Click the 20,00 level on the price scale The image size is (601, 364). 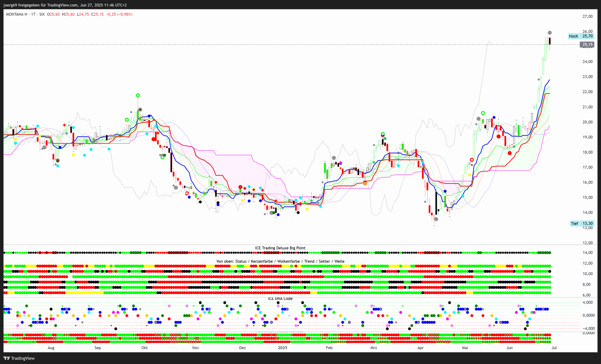[x=587, y=122]
